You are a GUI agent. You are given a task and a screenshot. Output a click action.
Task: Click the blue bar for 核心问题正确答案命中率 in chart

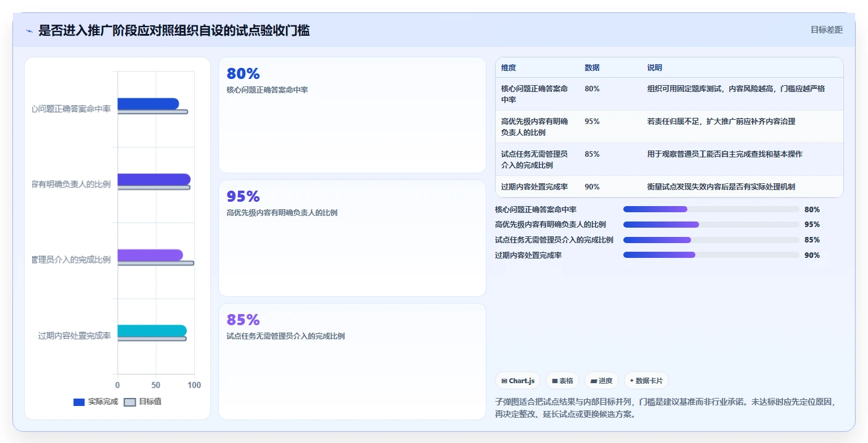[148, 104]
